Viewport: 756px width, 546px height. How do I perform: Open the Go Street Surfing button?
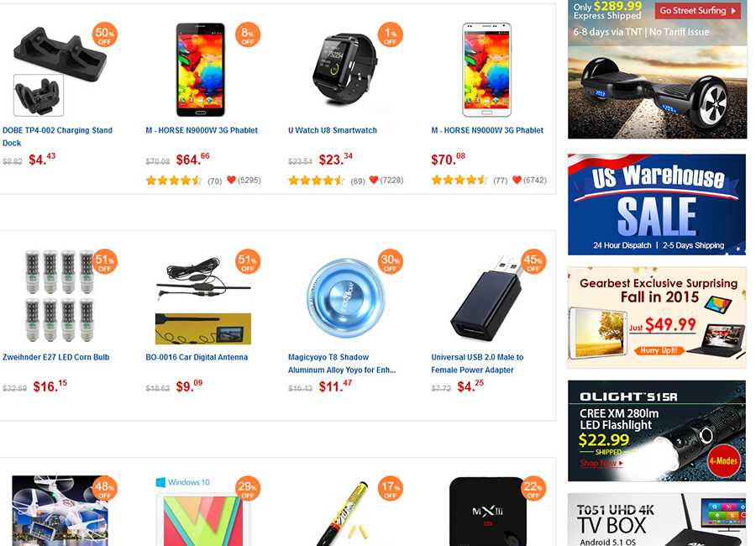pos(698,11)
